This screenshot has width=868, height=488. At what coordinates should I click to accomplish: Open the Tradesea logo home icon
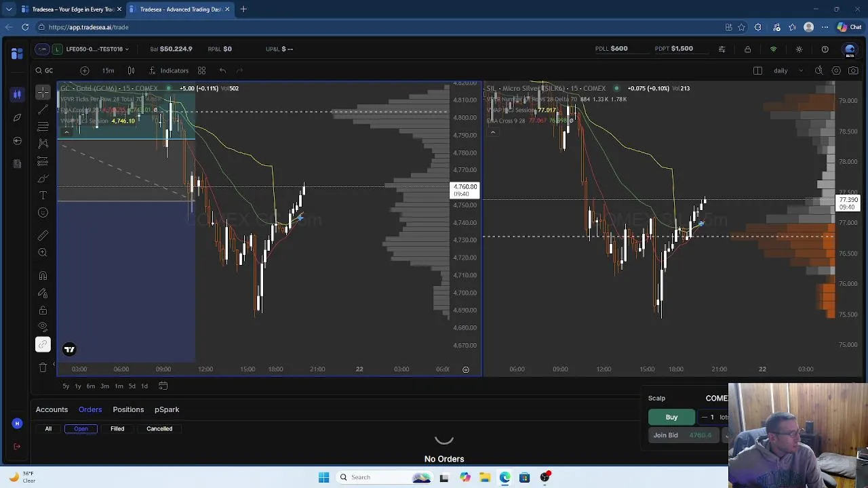coord(17,54)
